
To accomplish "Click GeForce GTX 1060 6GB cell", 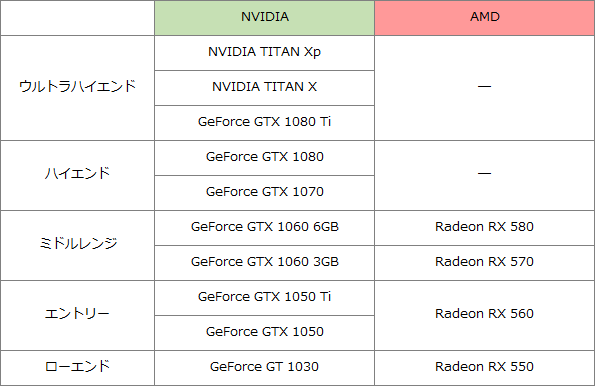I will [264, 228].
